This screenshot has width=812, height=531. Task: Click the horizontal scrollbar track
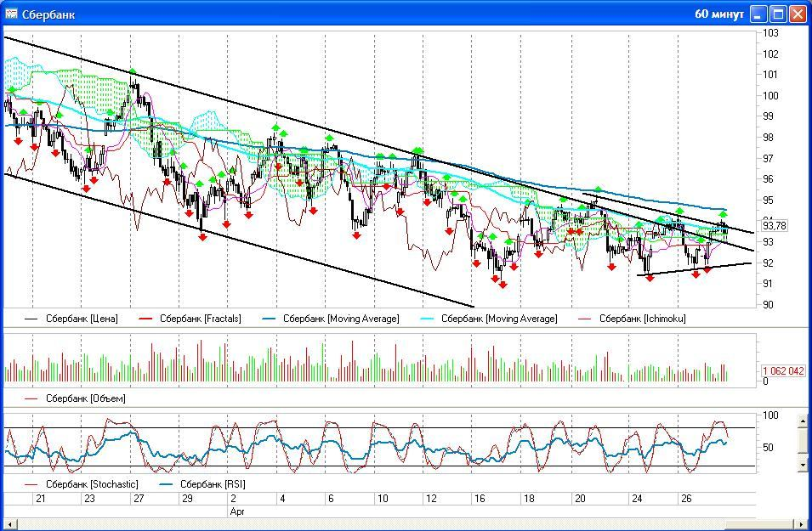pos(406,525)
